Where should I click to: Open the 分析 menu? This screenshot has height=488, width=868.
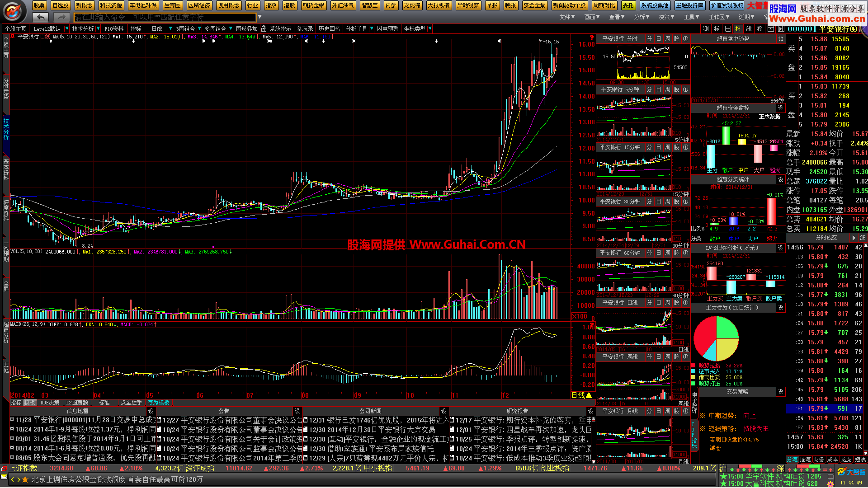[642, 17]
